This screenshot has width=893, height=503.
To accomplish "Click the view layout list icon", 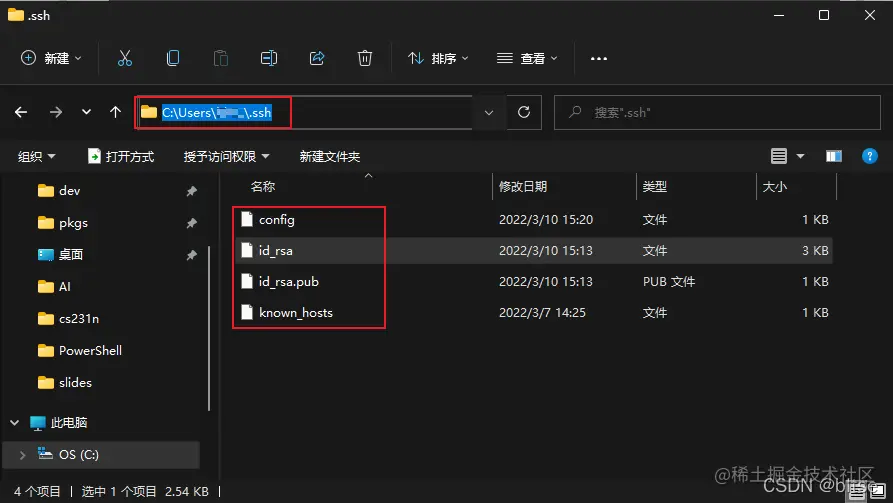I will (x=779, y=156).
